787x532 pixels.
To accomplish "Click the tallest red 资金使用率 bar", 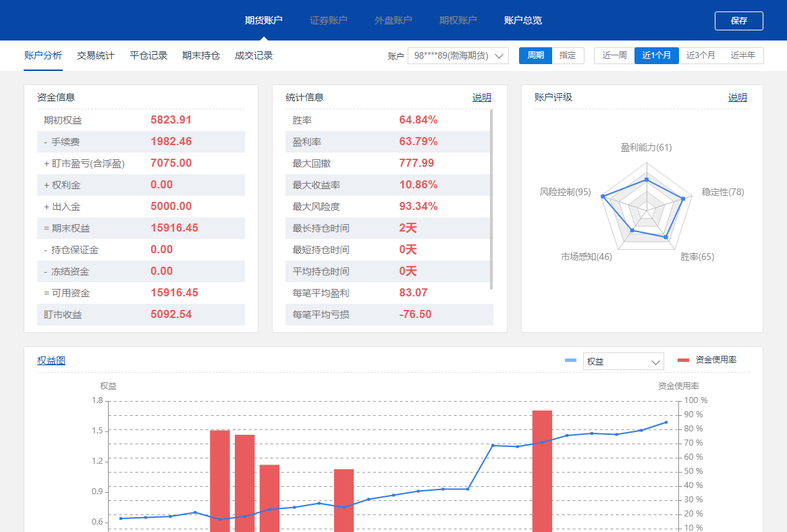I will 542,471.
